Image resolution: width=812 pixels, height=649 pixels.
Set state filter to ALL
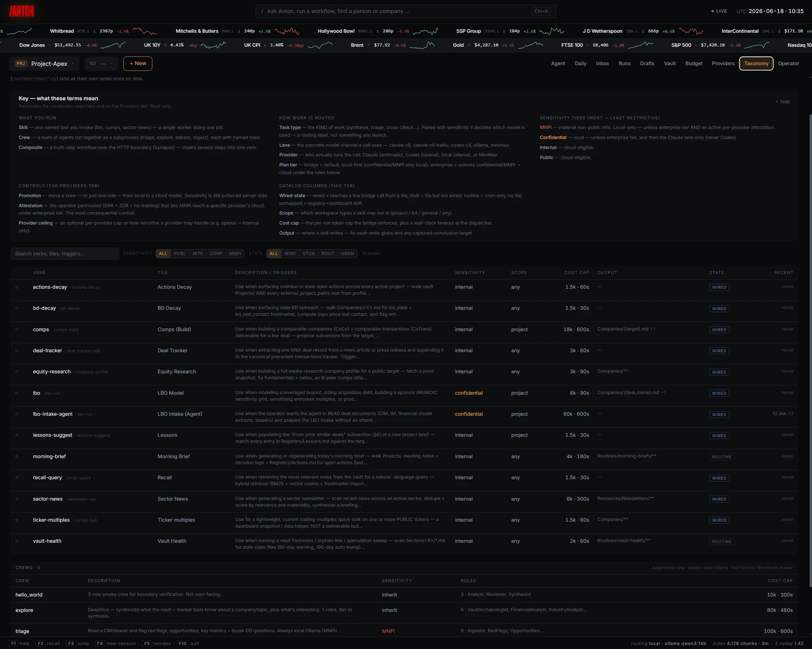274,254
